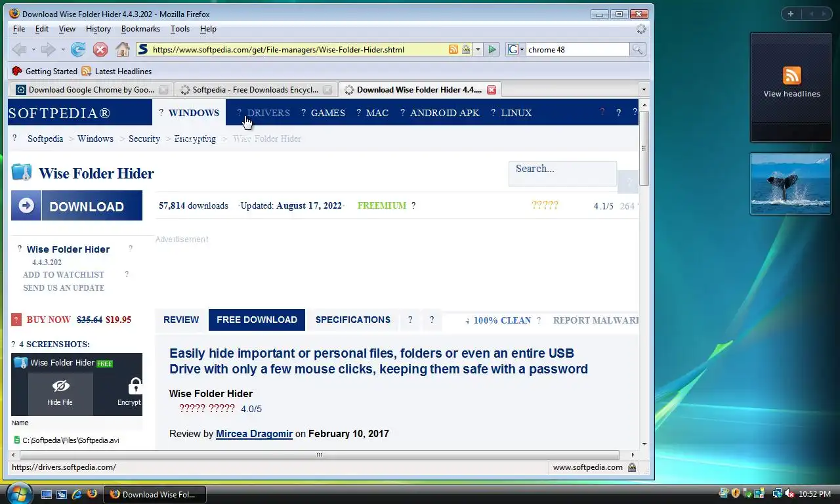Viewport: 840px width, 504px height.
Task: Click the status bar padlock icon
Action: pyautogui.click(x=632, y=467)
